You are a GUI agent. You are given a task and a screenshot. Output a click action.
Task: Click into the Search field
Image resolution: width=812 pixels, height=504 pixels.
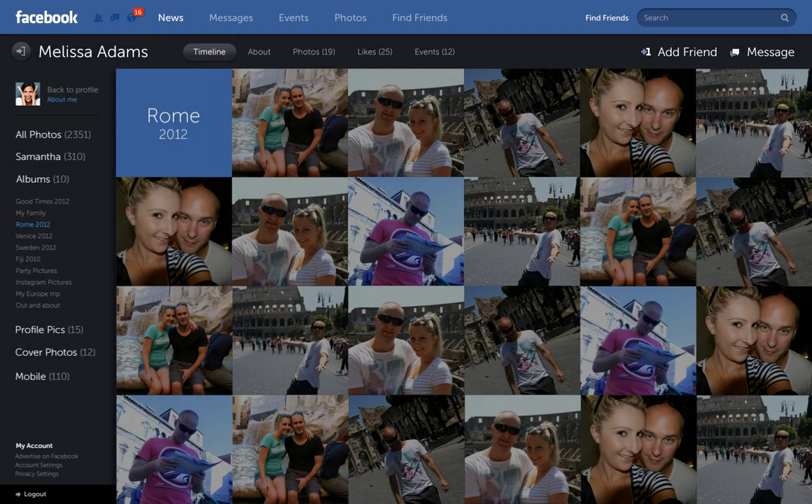(x=707, y=18)
